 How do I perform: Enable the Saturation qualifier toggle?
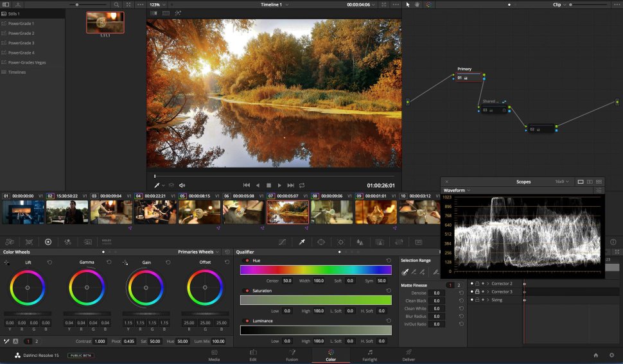click(x=247, y=291)
